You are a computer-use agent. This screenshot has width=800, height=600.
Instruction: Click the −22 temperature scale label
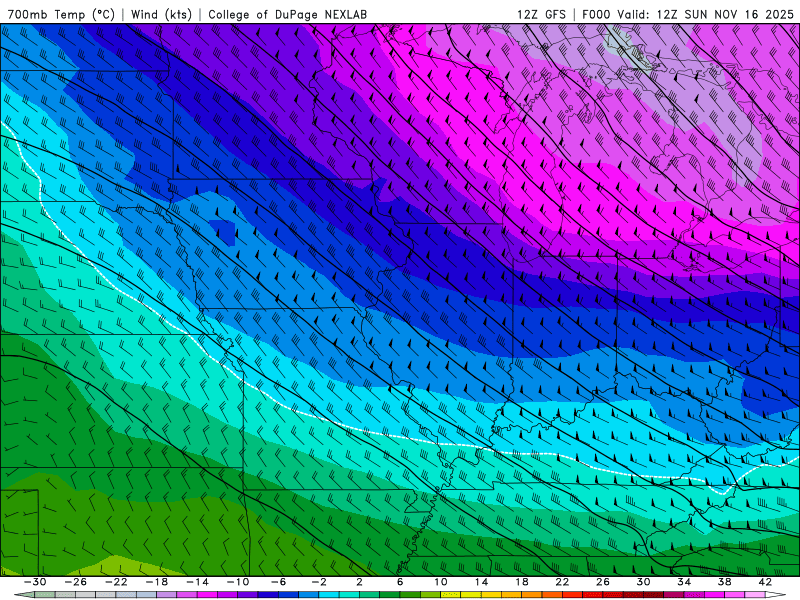point(116,582)
